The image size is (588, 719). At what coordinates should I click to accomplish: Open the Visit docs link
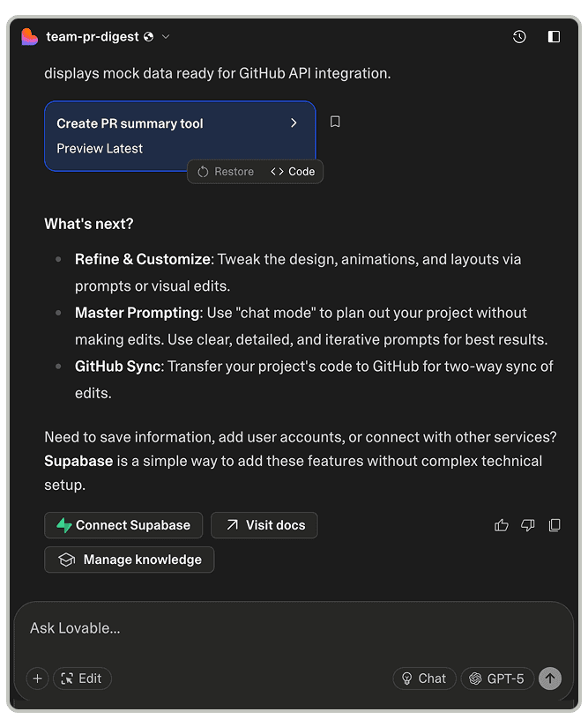click(x=264, y=525)
